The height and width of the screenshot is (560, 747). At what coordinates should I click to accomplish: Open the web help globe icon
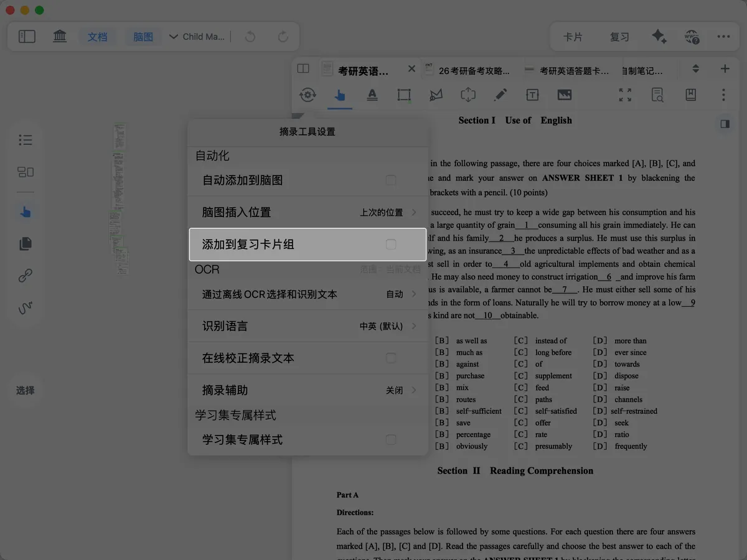692,37
